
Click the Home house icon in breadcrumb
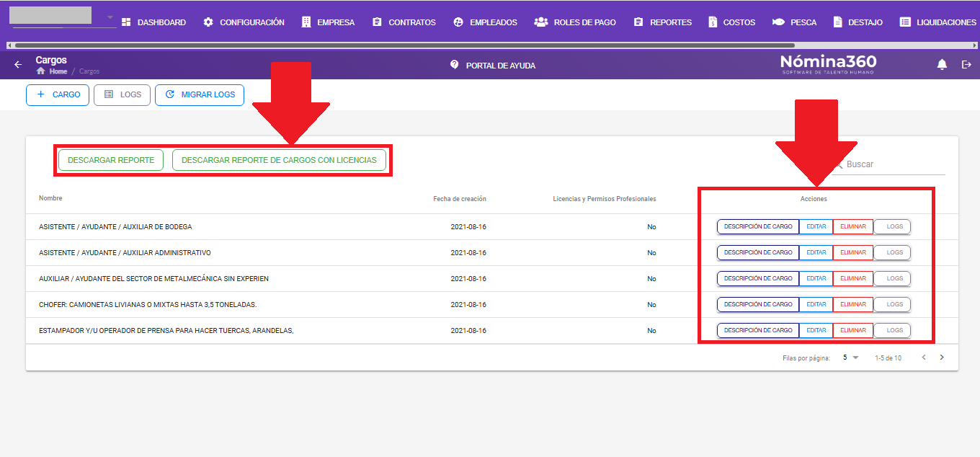(40, 71)
